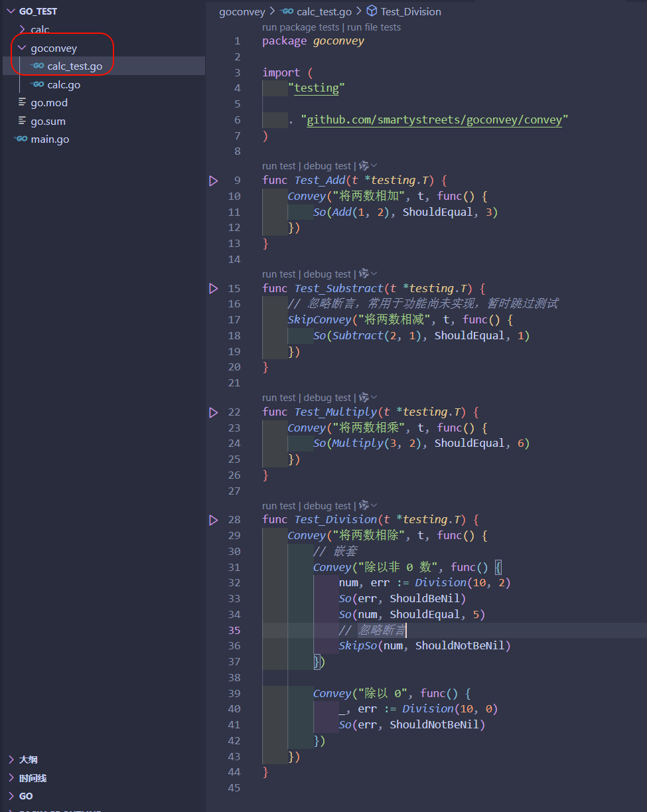Click the AI code lens icon above Test_Substract

pyautogui.click(x=364, y=274)
